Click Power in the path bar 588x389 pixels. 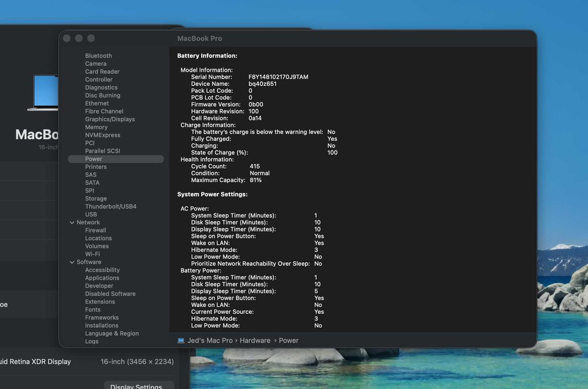click(288, 341)
